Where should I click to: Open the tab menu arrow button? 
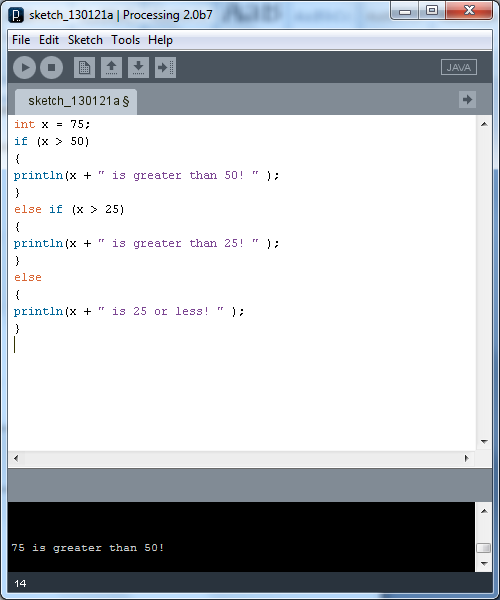click(467, 100)
